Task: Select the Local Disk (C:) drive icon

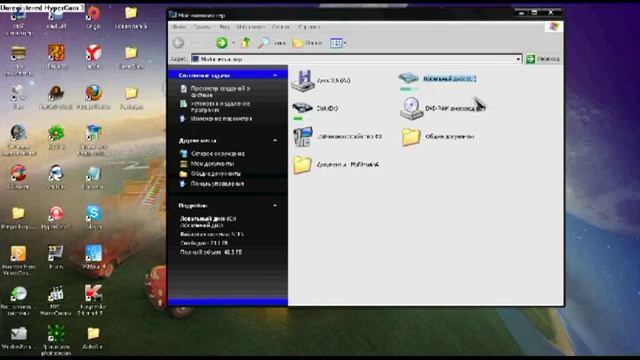Action: tap(409, 78)
